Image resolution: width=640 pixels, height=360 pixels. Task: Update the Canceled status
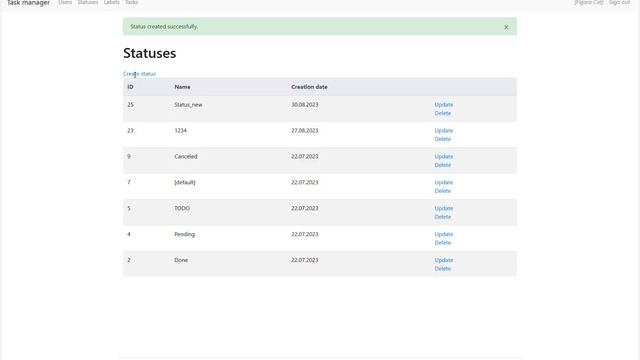[444, 156]
